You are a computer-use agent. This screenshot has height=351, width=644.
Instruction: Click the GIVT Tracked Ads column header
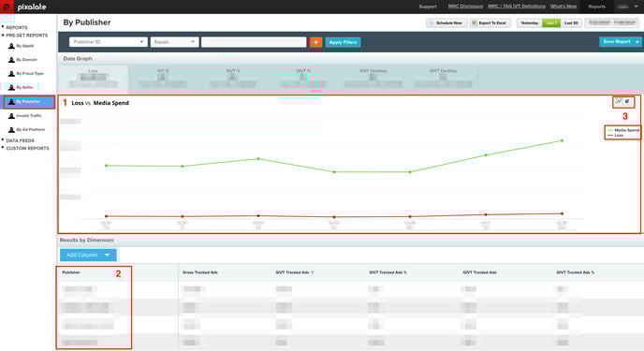click(479, 272)
